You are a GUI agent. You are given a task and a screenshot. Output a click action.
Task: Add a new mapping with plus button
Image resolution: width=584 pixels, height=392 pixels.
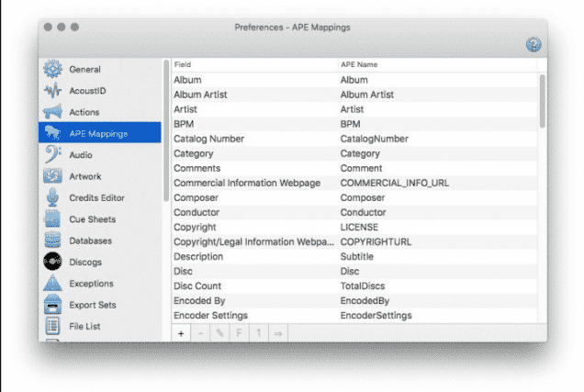click(x=181, y=333)
